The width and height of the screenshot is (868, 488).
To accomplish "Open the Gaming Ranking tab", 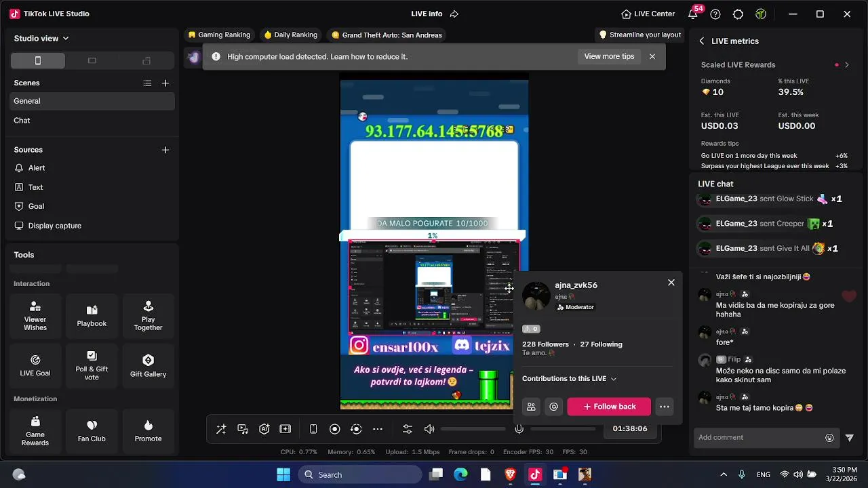I will point(219,35).
